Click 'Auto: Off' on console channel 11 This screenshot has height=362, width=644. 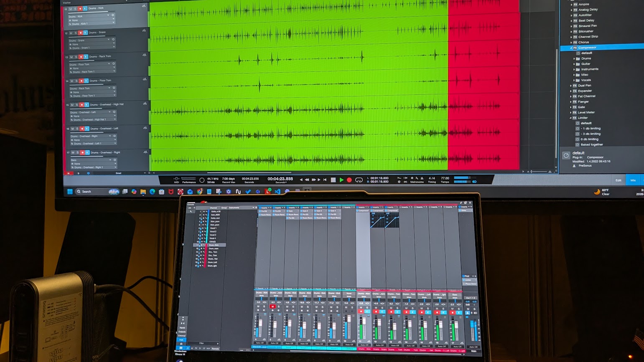364,344
